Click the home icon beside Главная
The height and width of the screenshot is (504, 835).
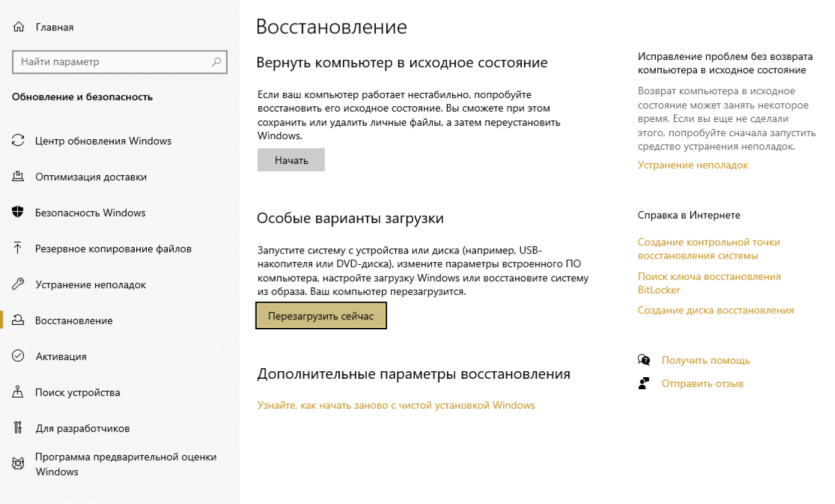pos(18,27)
